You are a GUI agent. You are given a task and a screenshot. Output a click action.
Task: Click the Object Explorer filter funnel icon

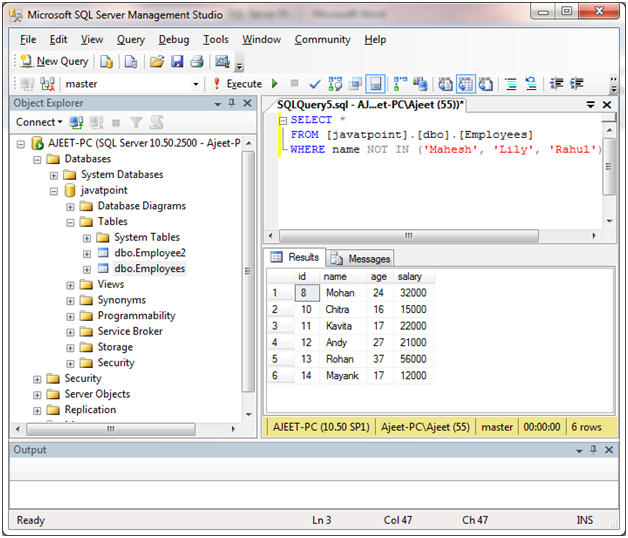click(x=136, y=122)
